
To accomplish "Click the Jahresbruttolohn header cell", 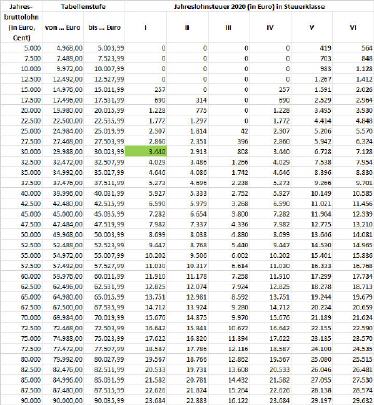I will point(21,22).
